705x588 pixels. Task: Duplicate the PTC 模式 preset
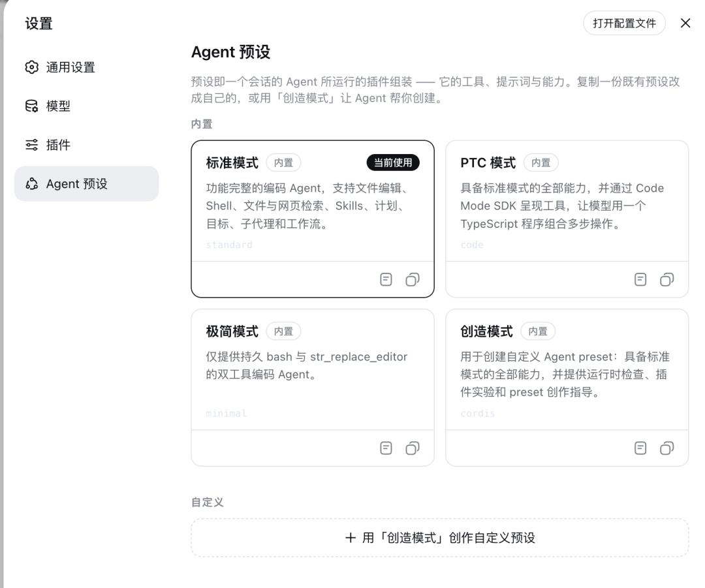tap(666, 279)
